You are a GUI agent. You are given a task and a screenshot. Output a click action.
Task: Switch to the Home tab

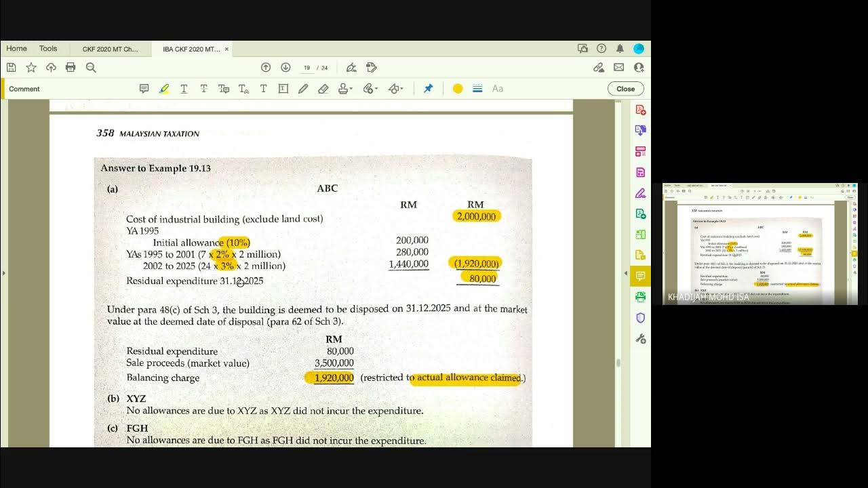17,49
